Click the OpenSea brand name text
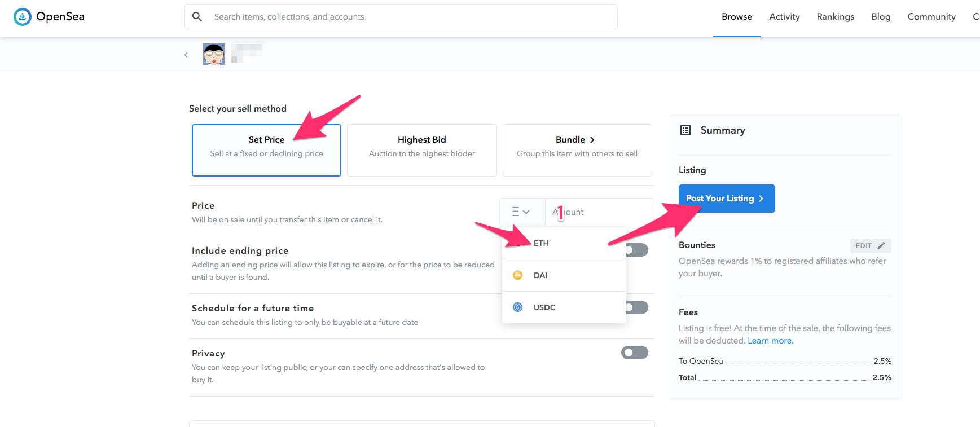This screenshot has height=427, width=980. 60,17
